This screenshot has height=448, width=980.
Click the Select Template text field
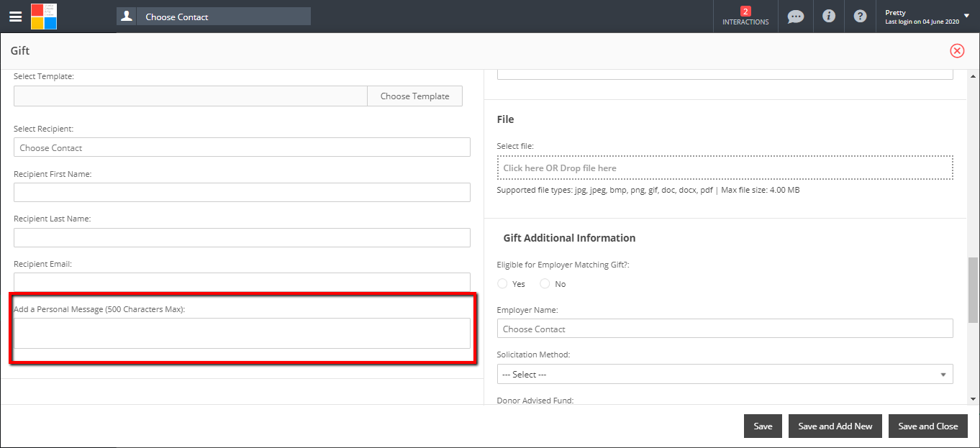[191, 96]
